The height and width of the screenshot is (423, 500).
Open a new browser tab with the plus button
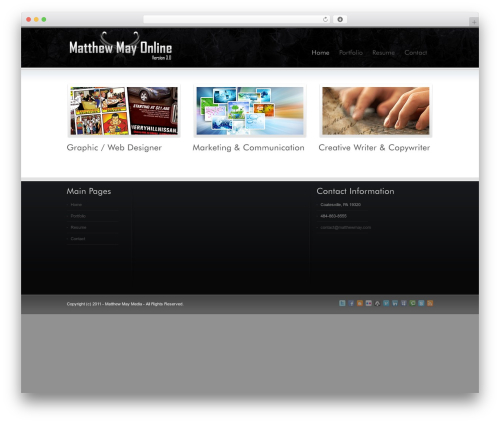click(x=474, y=22)
